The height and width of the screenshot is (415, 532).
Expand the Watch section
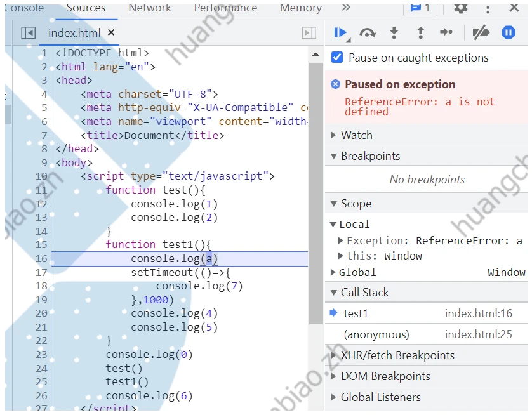(x=426, y=135)
